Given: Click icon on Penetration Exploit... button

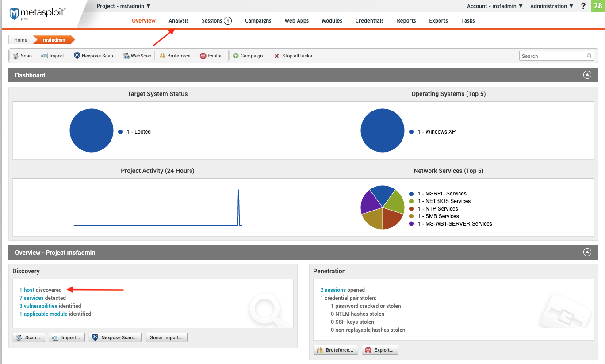Looking at the screenshot, I should (x=368, y=350).
